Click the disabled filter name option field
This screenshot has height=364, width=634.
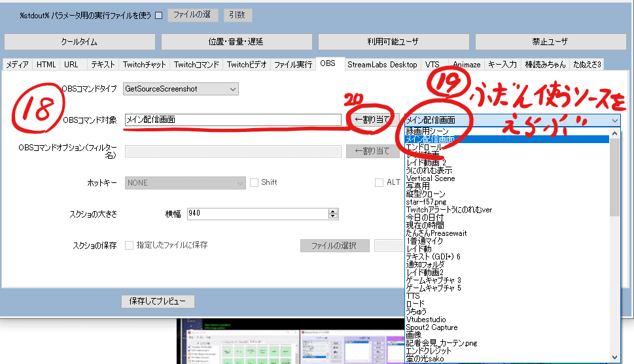pos(233,151)
